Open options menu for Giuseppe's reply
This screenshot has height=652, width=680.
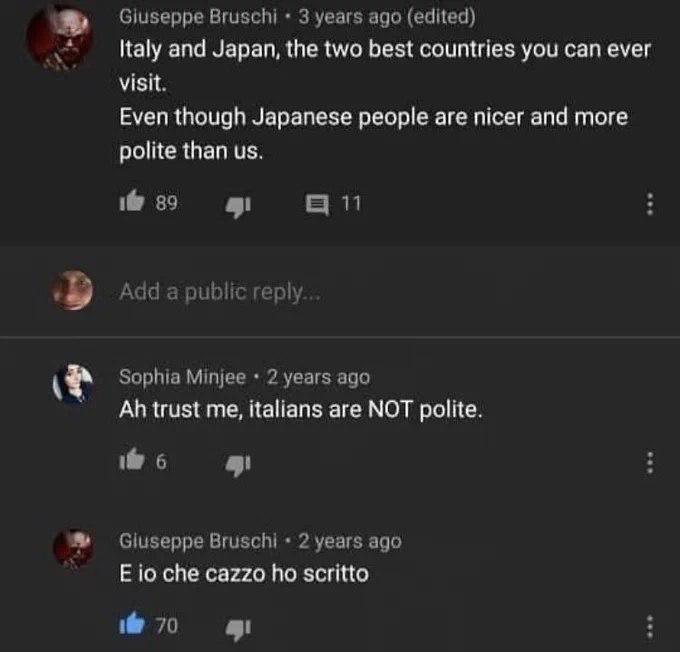click(x=650, y=626)
